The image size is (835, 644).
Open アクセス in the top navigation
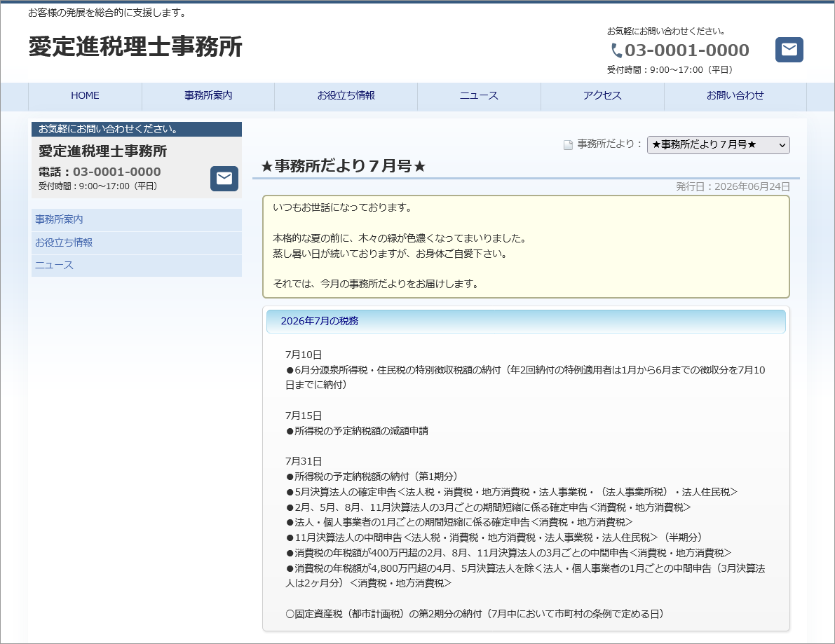602,95
